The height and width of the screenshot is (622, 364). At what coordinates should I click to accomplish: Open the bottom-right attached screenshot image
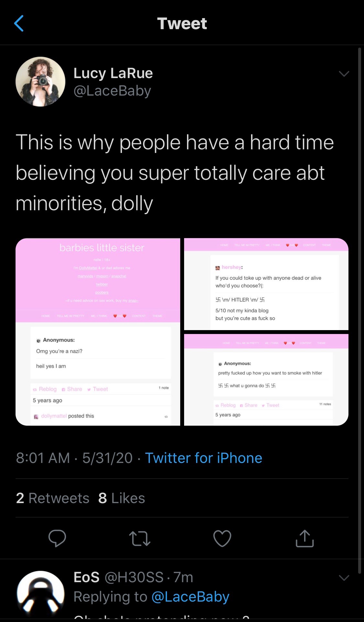[x=266, y=380]
